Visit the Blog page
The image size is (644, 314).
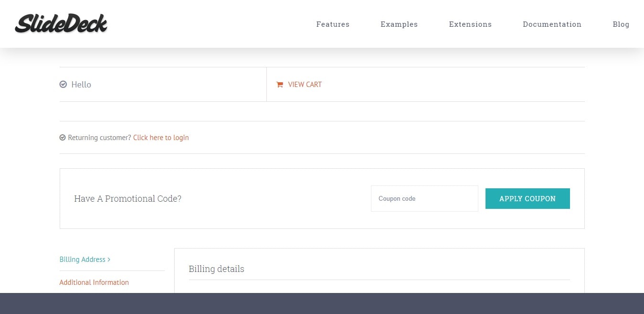621,24
